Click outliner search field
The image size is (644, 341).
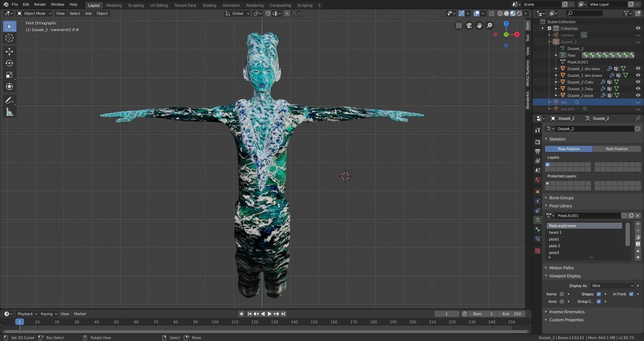(584, 13)
